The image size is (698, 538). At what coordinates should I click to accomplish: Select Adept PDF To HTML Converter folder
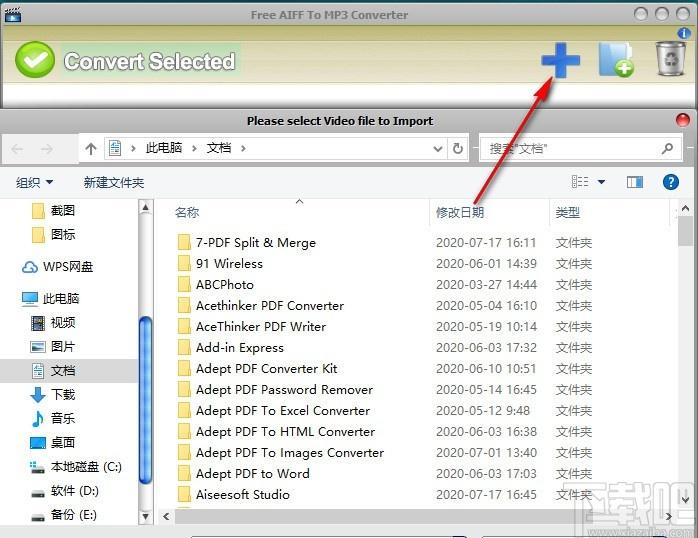285,432
